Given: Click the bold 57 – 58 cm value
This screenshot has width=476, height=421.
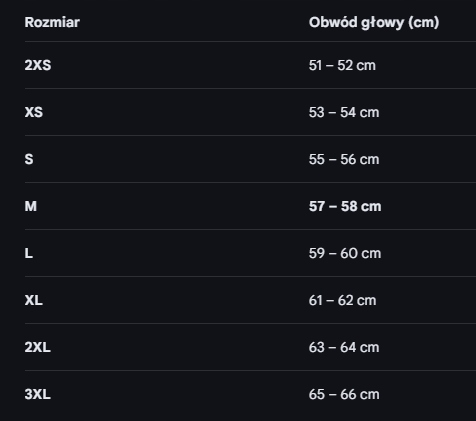Looking at the screenshot, I should 345,206.
